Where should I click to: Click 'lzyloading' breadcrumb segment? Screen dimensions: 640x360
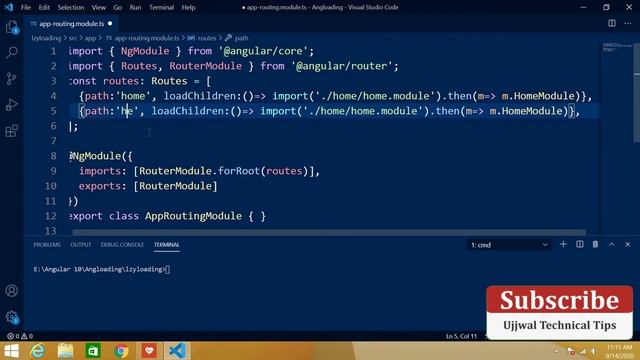coord(46,38)
